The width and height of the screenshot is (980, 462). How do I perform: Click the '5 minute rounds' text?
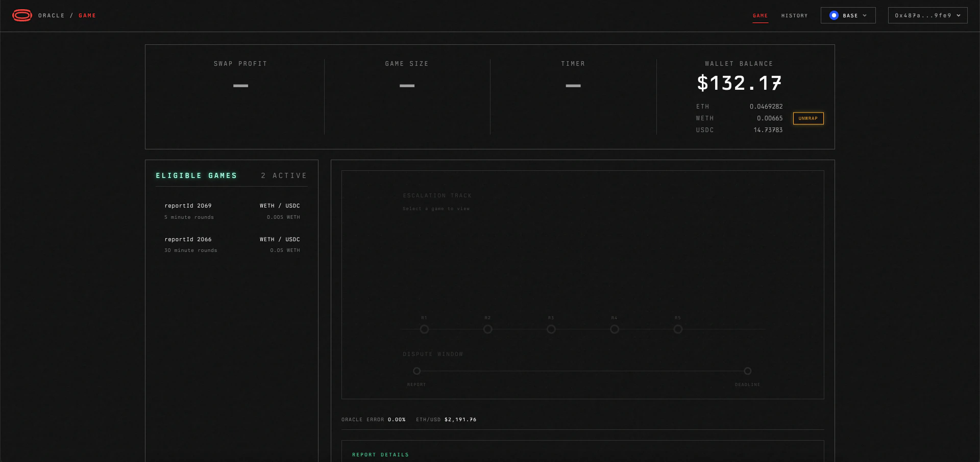pos(189,217)
